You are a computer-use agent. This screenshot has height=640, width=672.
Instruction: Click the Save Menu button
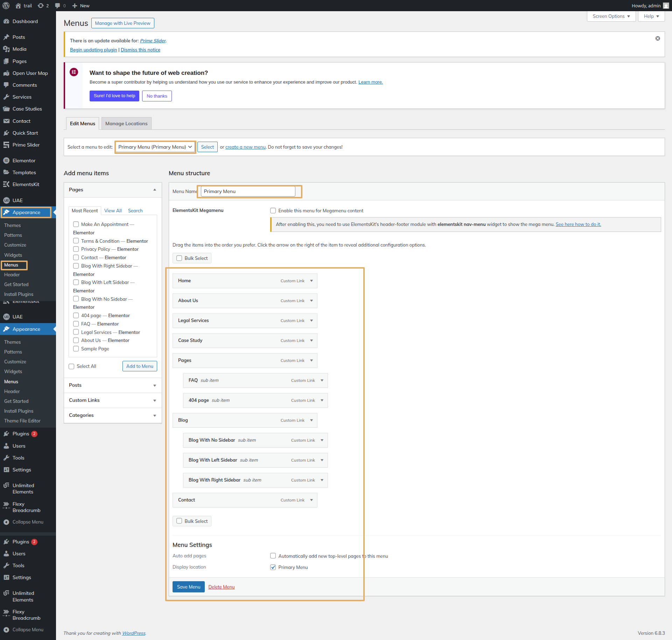pos(188,587)
